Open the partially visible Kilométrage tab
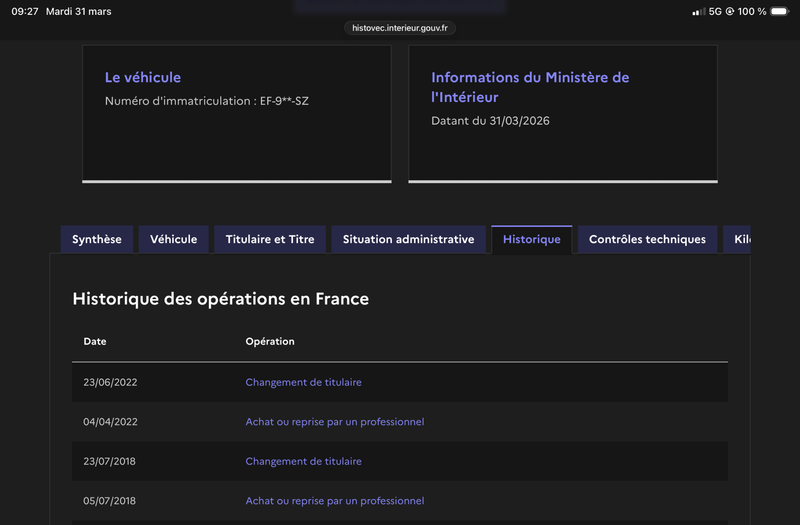Screen dimensions: 800x525 pos(737,239)
